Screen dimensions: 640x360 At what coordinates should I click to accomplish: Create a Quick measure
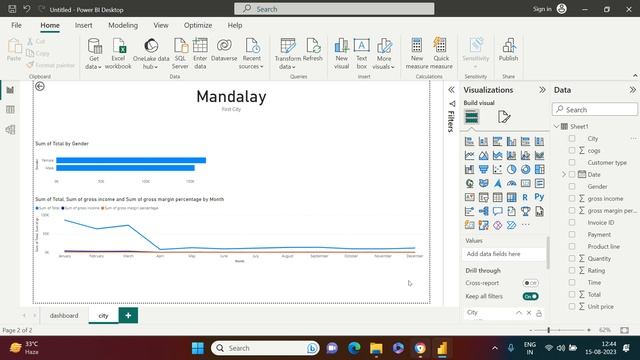click(441, 53)
